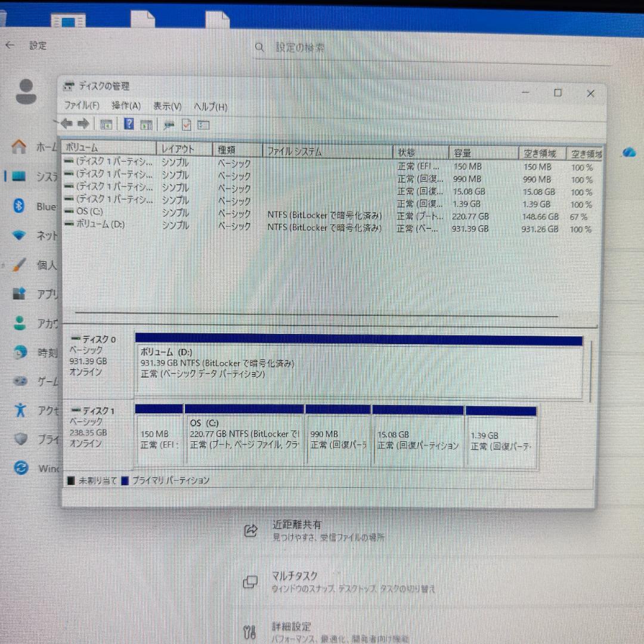Select the 15.08 GB recovery volume row in list

tap(330, 190)
